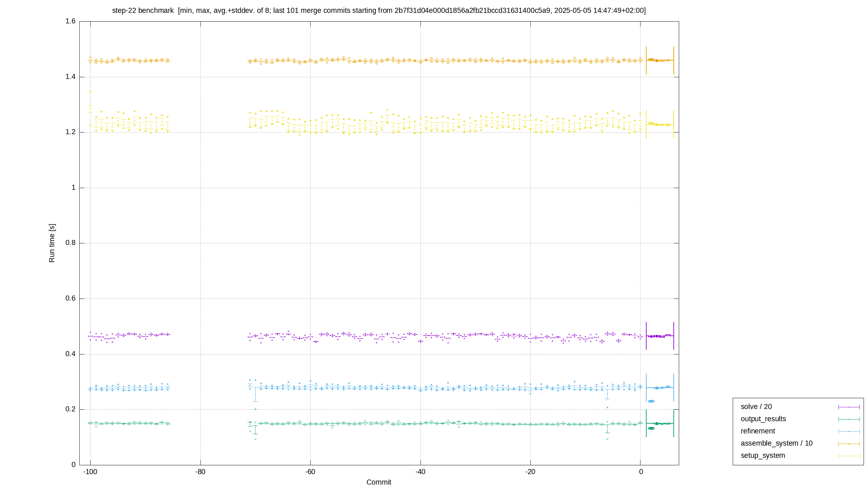Viewport: 868px width, 488px height.
Task: Click the 'solve / 20' legend label
Action: (x=756, y=407)
